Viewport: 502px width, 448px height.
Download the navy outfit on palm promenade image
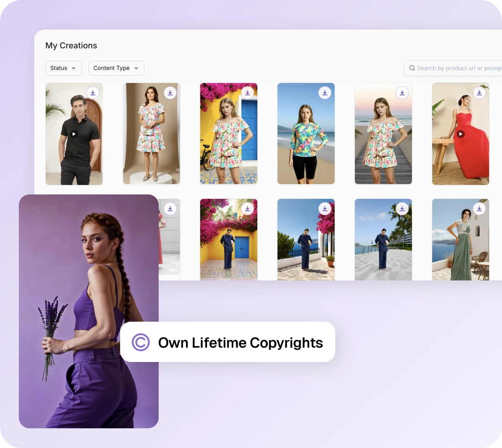pos(402,209)
